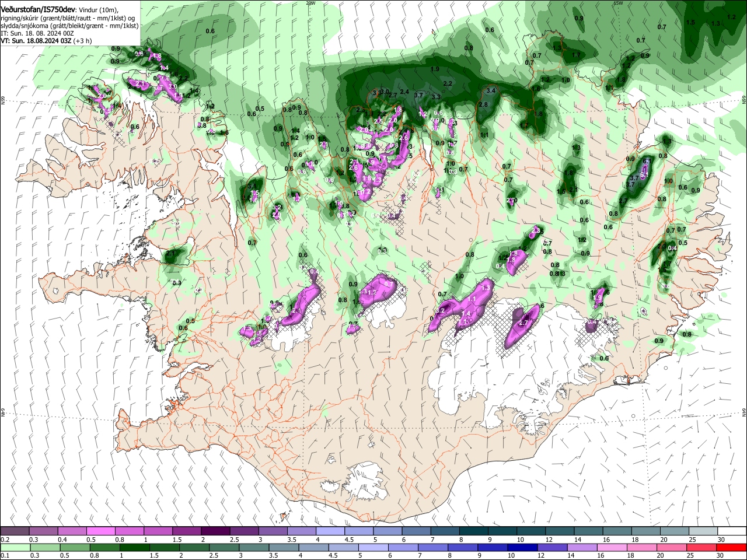Click the '15W' longitude label at the top edge
747x560 pixels.
pyautogui.click(x=618, y=3)
